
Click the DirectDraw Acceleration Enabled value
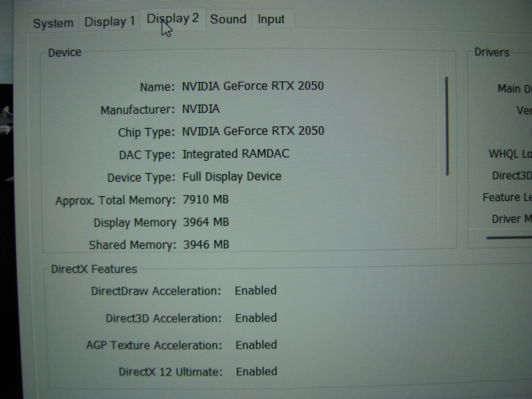pos(256,290)
